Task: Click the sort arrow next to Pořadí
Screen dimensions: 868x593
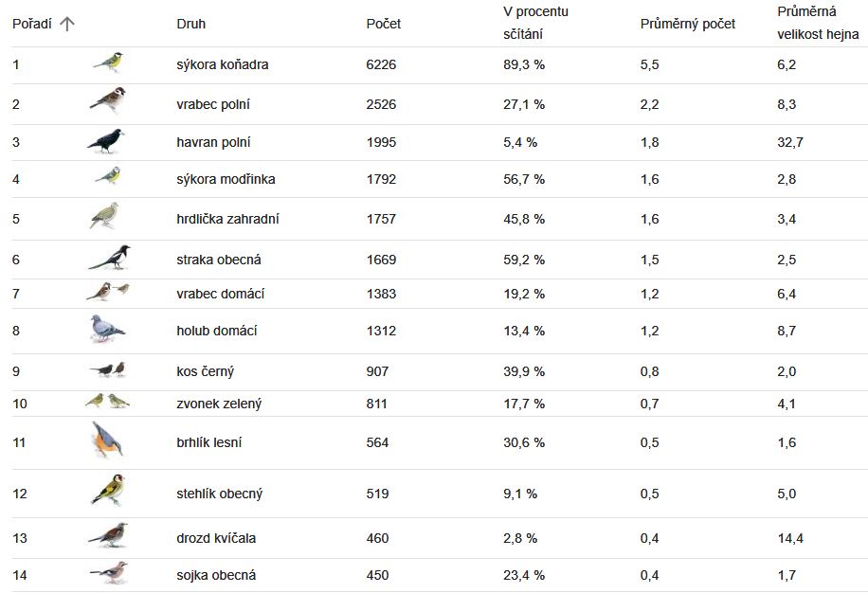Action: click(67, 24)
